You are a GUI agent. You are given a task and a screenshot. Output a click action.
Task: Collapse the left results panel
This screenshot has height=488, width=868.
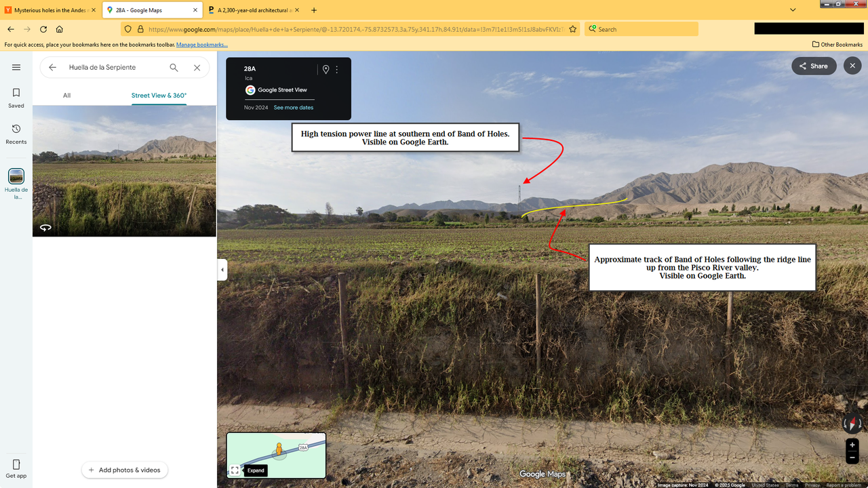[x=222, y=269]
